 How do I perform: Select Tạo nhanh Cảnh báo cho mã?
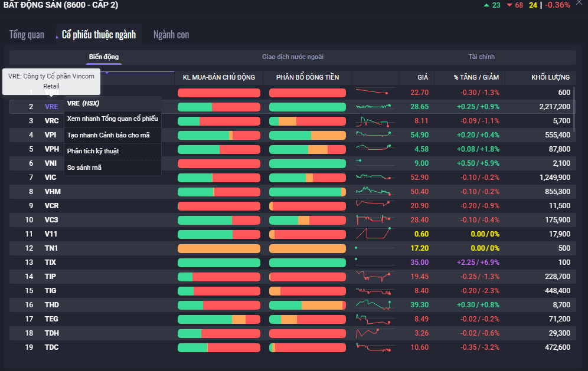[108, 135]
